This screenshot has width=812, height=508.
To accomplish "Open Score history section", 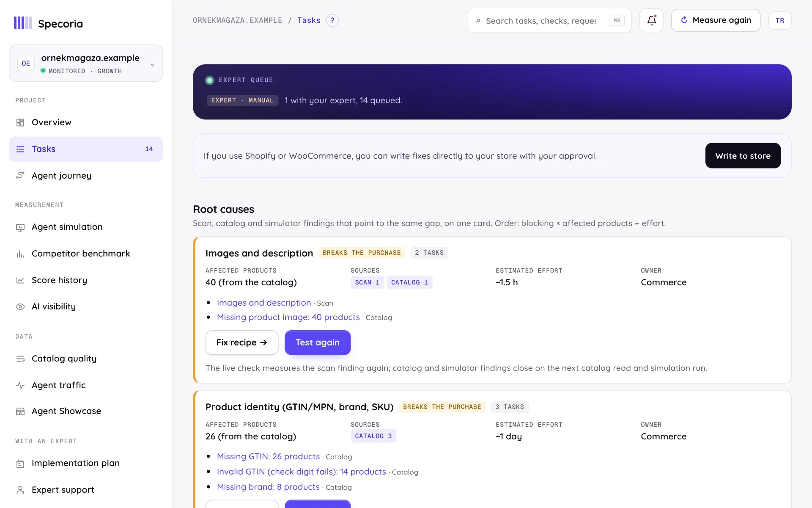I will (86, 280).
